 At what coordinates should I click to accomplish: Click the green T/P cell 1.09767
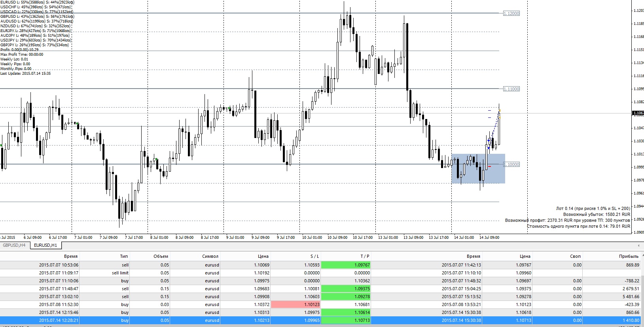point(346,265)
